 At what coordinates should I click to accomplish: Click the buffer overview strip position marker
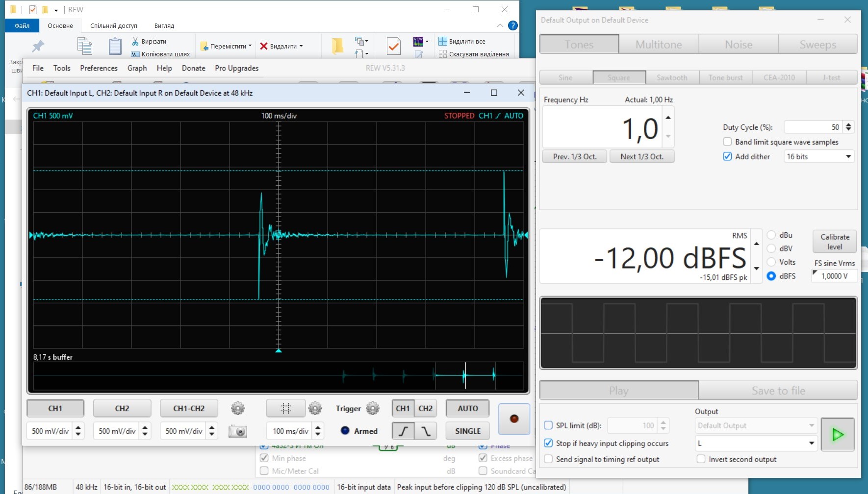coord(465,375)
